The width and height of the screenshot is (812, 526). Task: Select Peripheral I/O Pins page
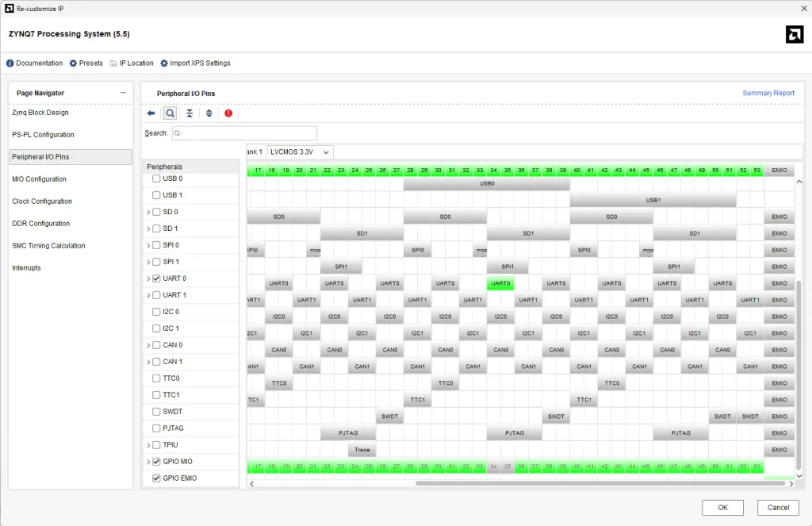(71, 157)
